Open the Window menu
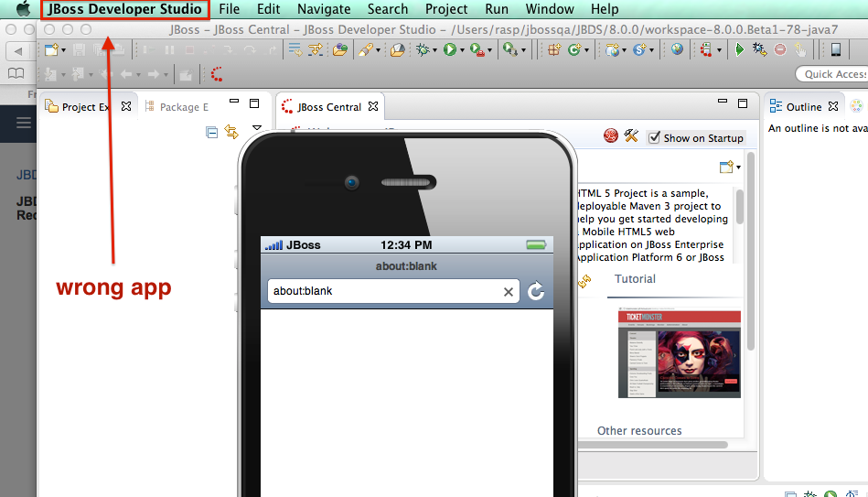The width and height of the screenshot is (868, 497). (550, 9)
